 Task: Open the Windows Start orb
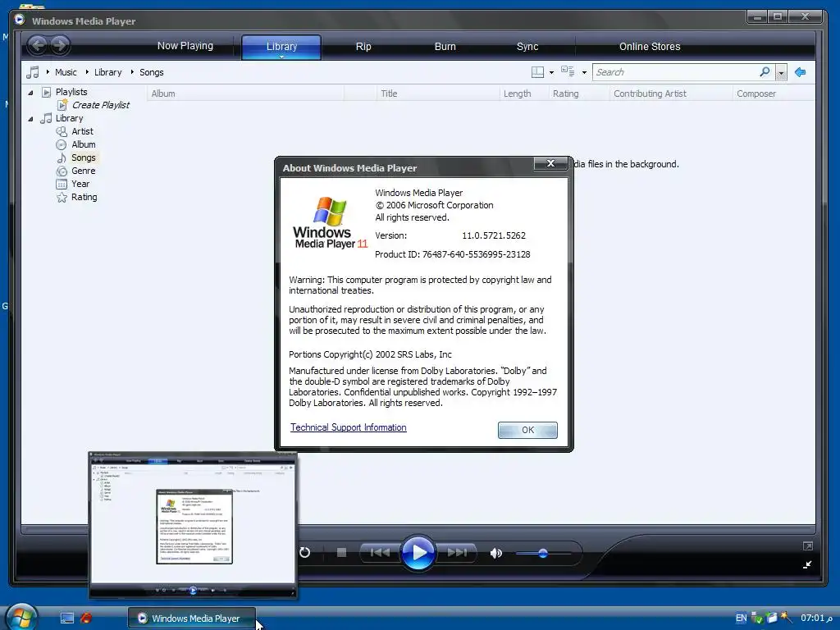21,617
